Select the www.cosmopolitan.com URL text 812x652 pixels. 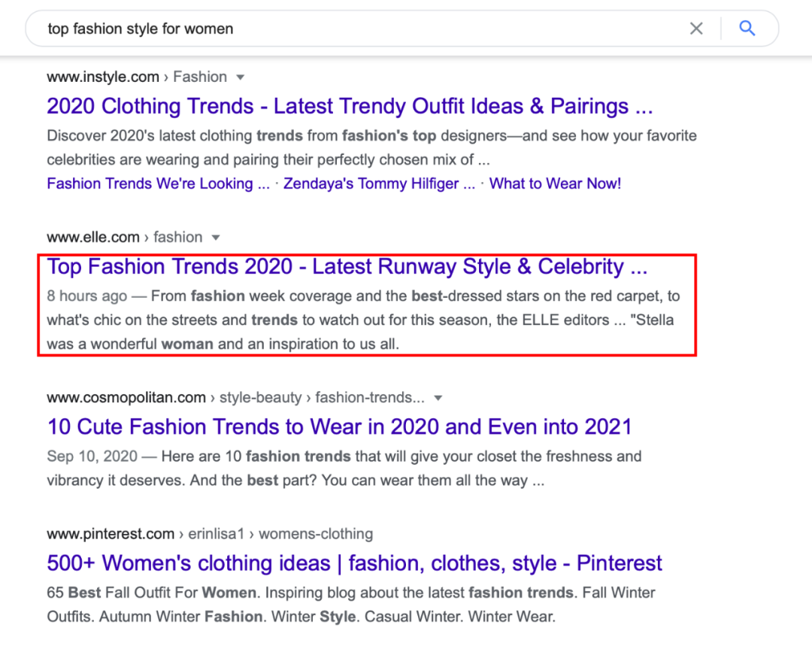coord(126,397)
